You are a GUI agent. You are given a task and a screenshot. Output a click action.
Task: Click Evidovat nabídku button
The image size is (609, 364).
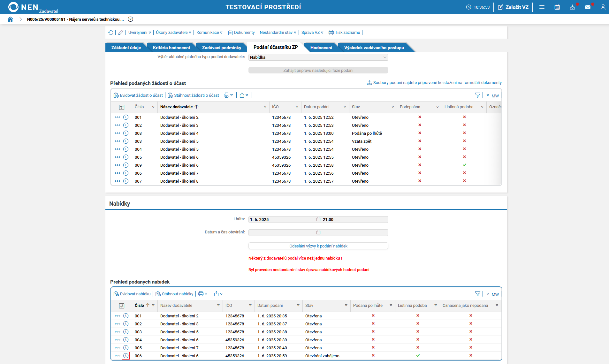[132, 294]
